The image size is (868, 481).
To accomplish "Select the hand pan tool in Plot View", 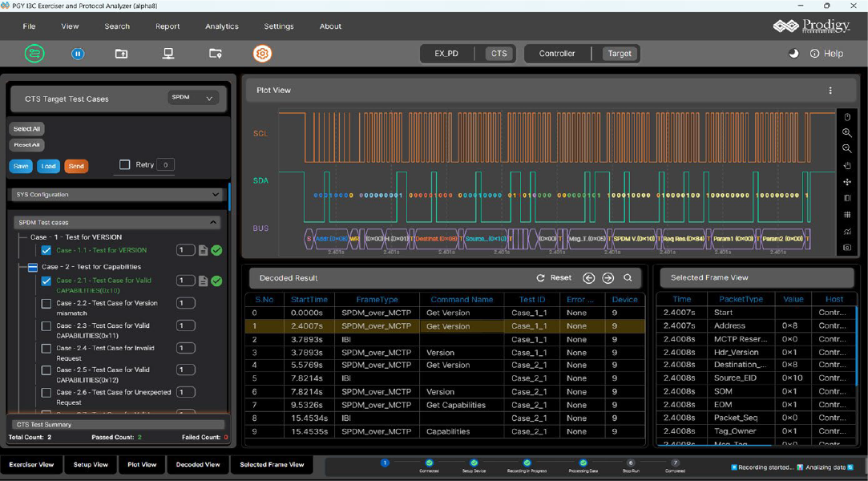I will click(847, 165).
